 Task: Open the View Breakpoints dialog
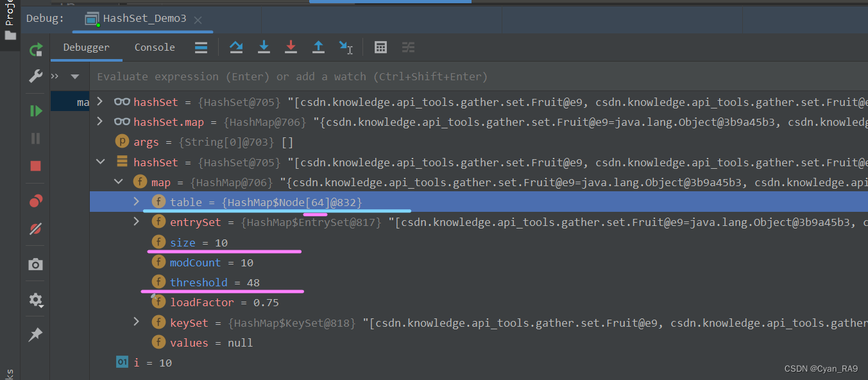36,201
